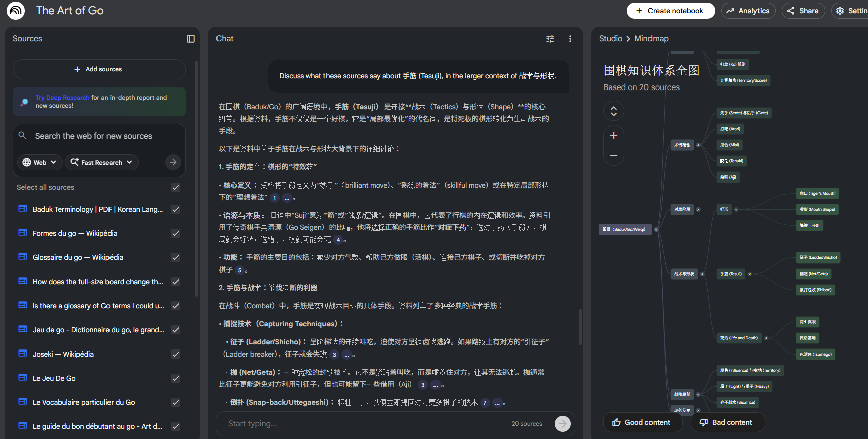Select the 虎口 (Tiger's Mouth) mindmap node

[x=818, y=193]
